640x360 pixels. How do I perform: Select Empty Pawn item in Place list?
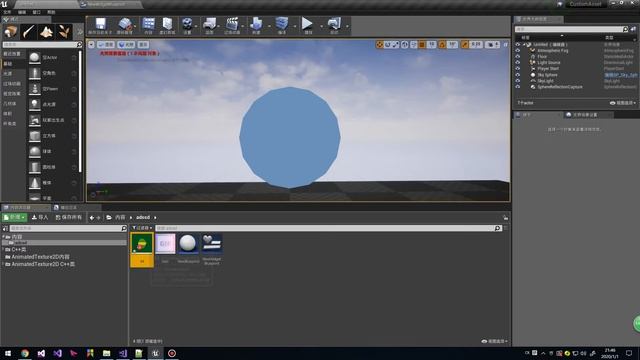53,89
